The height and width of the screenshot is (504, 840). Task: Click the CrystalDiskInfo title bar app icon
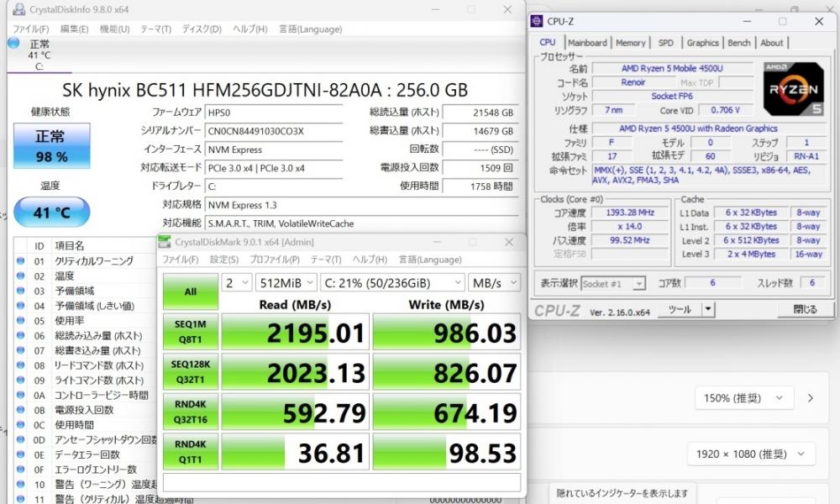pos(18,9)
